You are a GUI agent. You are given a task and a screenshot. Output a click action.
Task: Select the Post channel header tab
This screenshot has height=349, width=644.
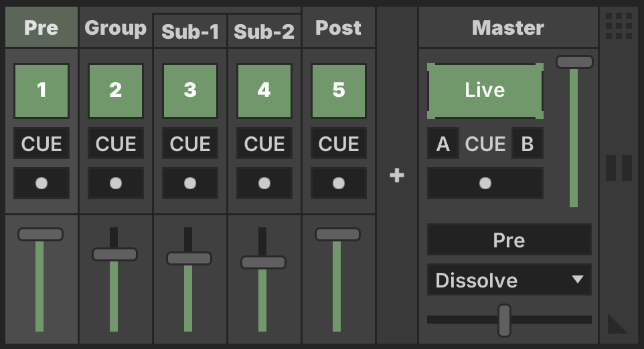(x=339, y=27)
